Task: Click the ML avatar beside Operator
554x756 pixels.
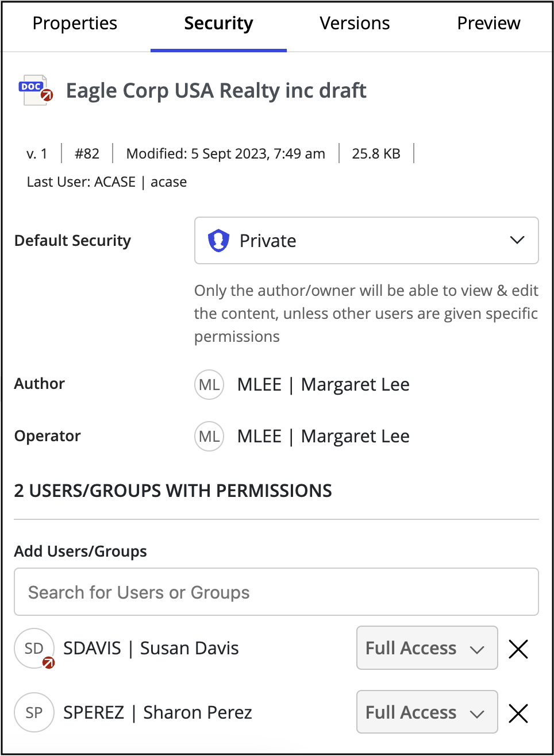Action: [x=209, y=437]
